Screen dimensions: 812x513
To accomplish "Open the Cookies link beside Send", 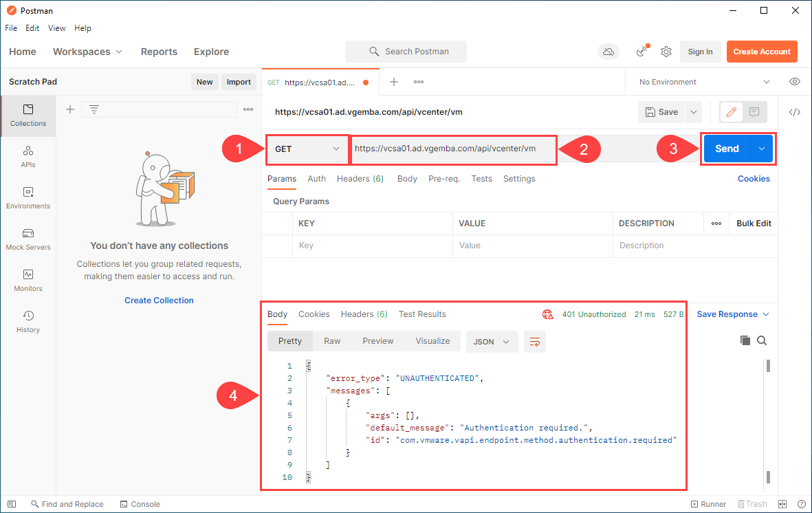I will (x=754, y=179).
